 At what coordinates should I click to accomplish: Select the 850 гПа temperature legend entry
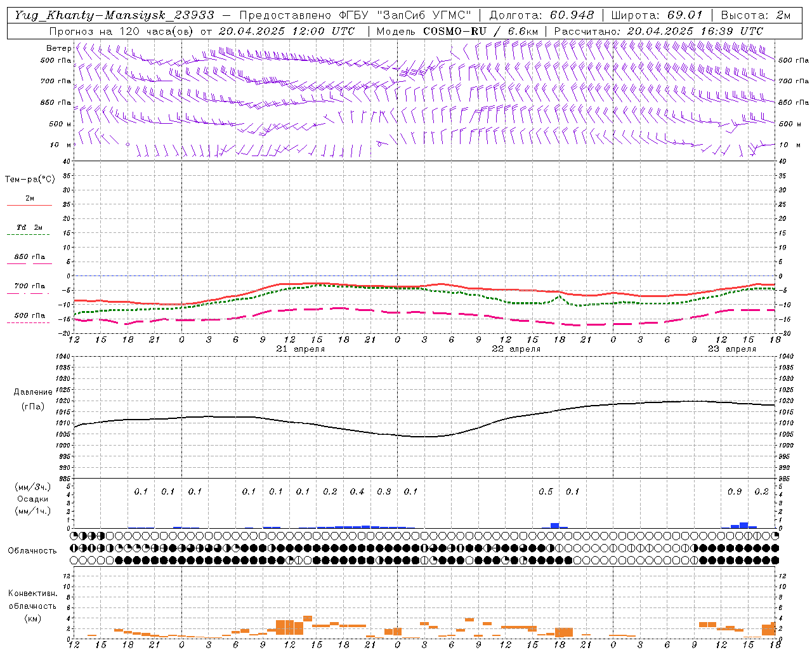click(x=29, y=257)
